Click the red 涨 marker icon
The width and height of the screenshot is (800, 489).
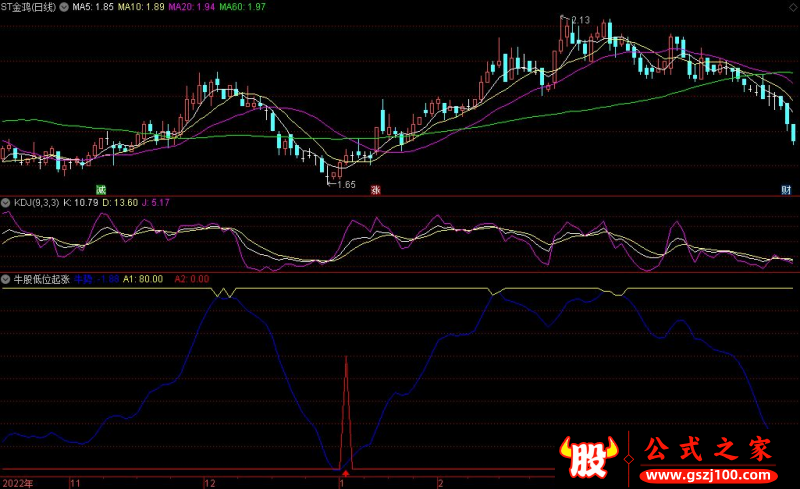[376, 190]
